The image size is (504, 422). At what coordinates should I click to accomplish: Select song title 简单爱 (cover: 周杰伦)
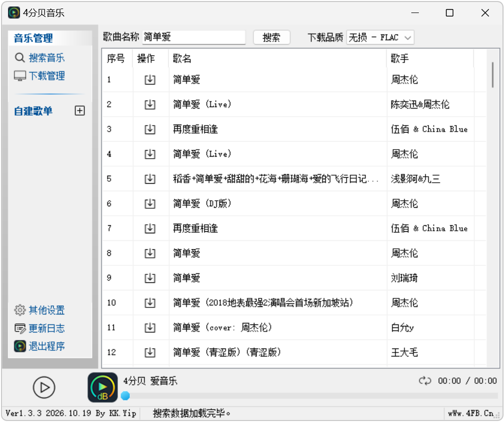pos(222,327)
